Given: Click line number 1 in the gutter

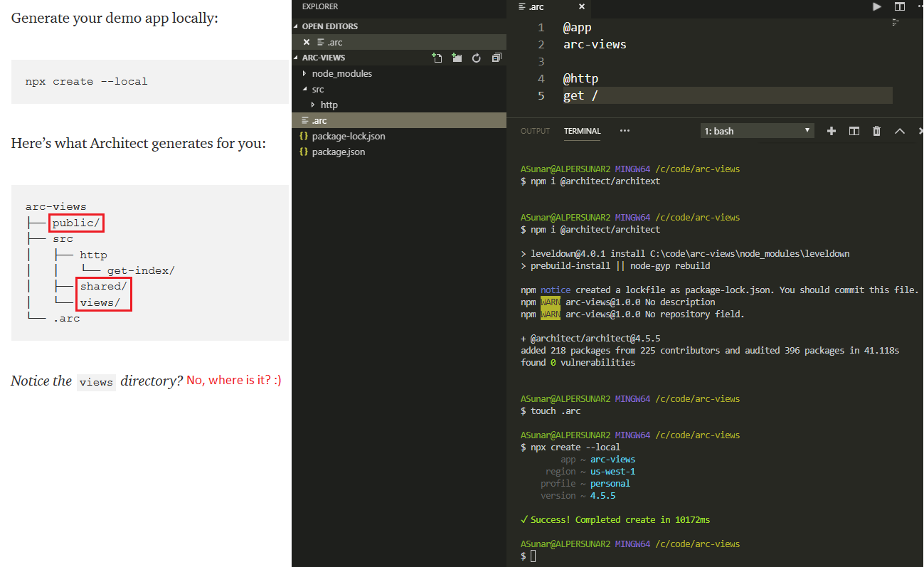Looking at the screenshot, I should [x=541, y=28].
